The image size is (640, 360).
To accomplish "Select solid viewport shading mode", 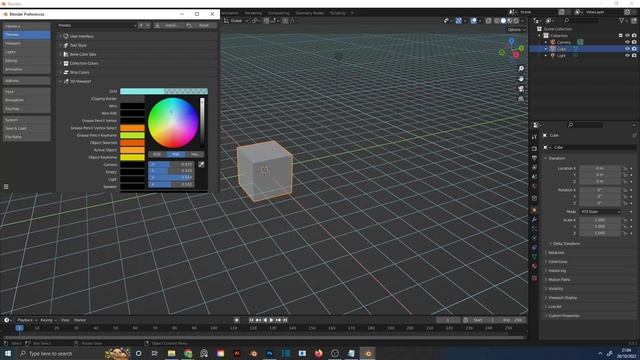I will (503, 20).
